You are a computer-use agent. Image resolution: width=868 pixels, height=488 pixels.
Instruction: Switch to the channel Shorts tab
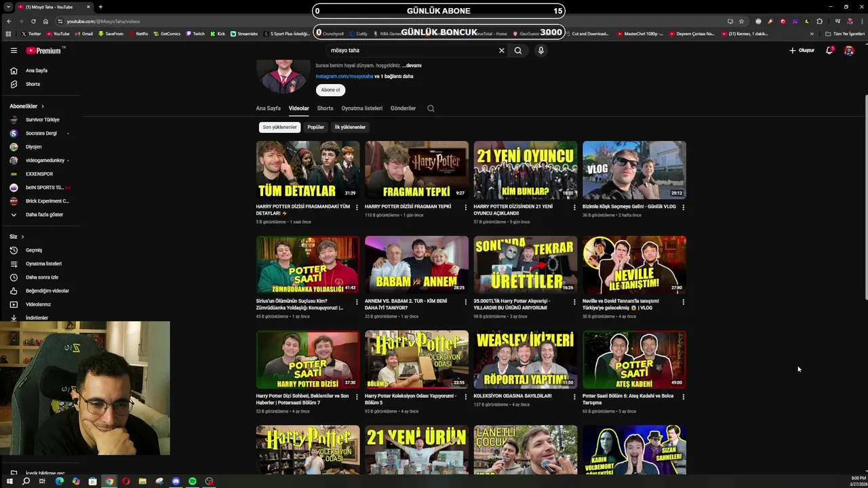coord(325,108)
